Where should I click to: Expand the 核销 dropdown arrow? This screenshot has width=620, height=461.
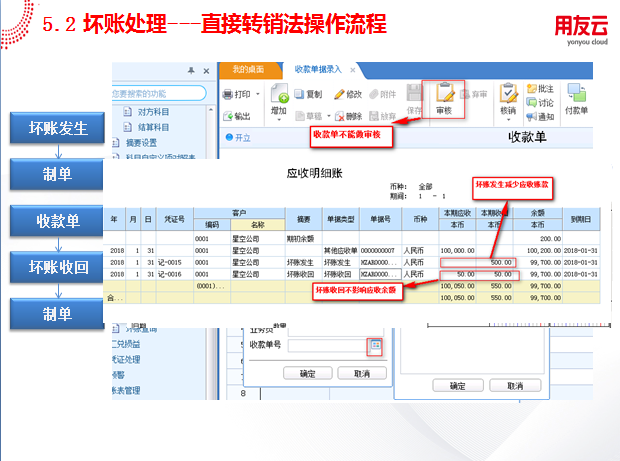click(x=508, y=119)
